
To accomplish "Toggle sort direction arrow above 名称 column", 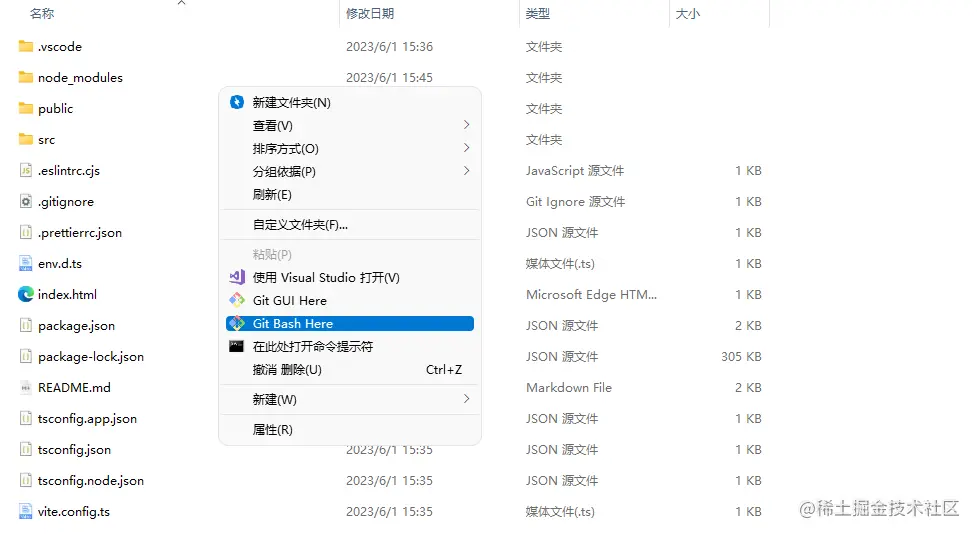I will [181, 3].
